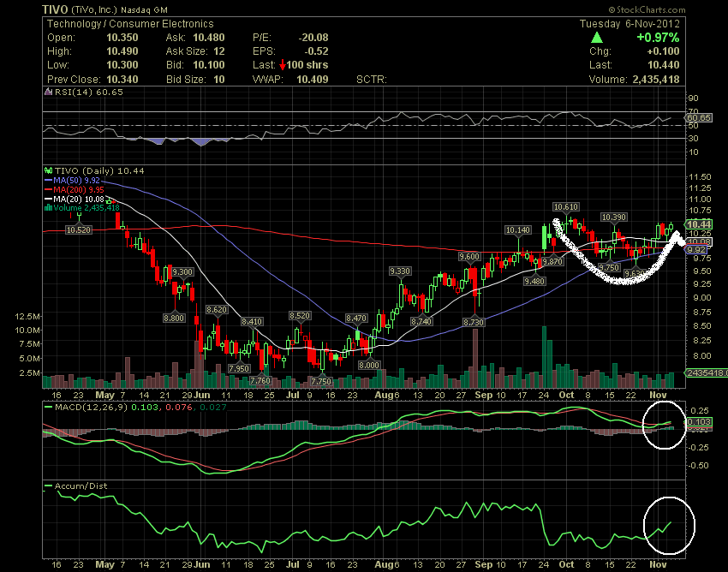Click the RSI(14) 60.65 panel label
The height and width of the screenshot is (572, 728).
(x=89, y=92)
